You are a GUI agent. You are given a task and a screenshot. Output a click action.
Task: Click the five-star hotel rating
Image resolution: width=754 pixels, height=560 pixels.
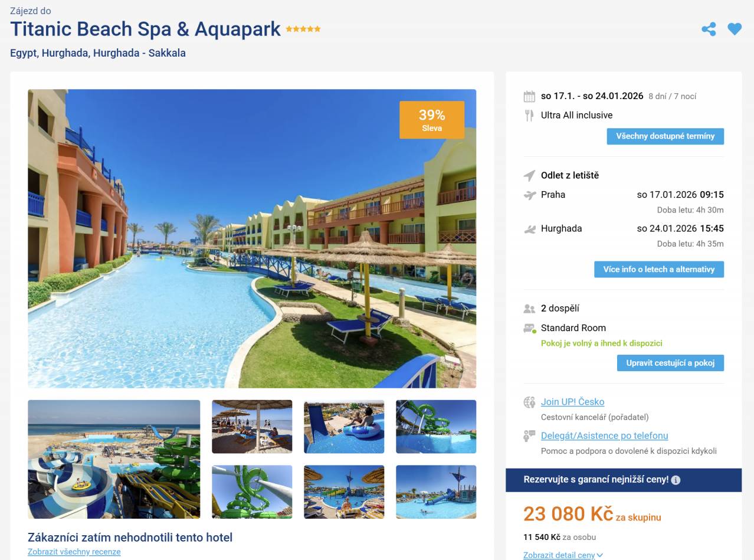tap(303, 29)
